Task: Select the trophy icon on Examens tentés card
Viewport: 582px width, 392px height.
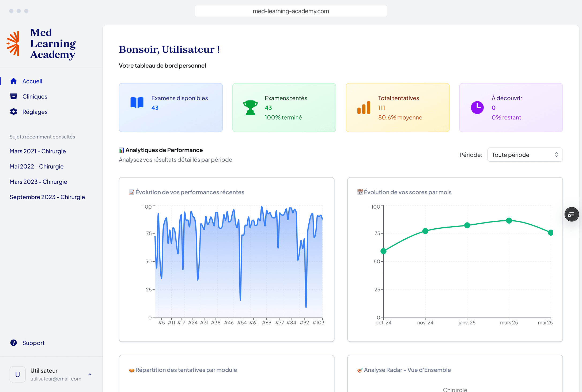Action: click(250, 107)
